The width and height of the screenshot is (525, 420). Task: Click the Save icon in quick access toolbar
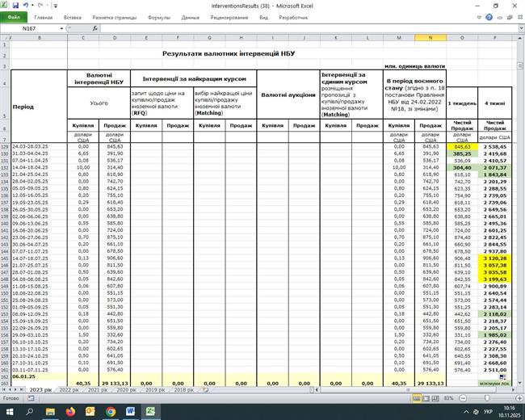coord(17,5)
